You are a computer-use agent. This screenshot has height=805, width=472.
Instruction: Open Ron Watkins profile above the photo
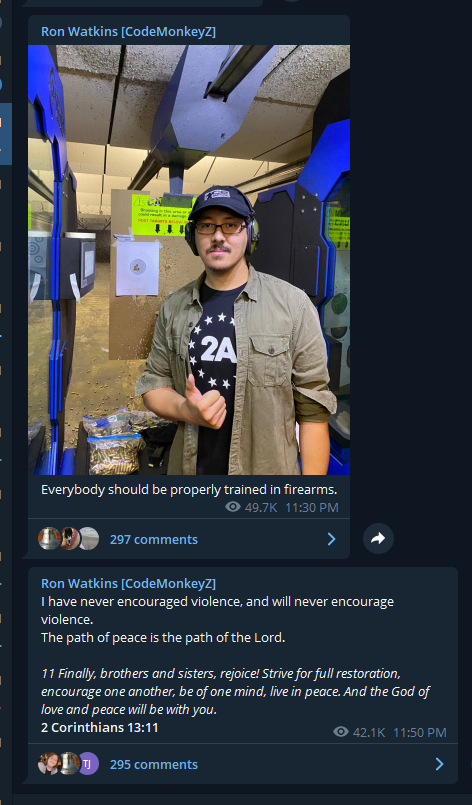(128, 31)
